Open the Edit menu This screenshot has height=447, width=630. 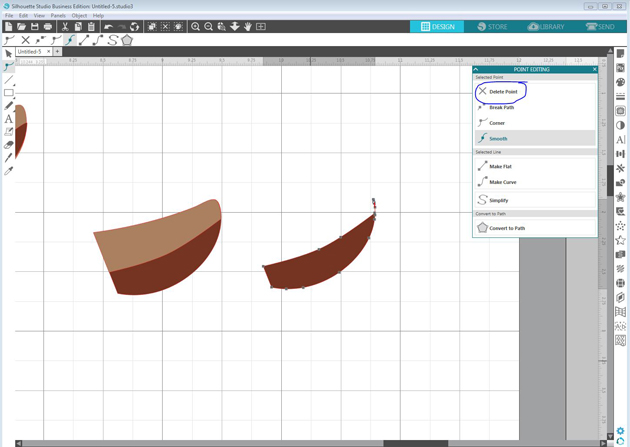(x=23, y=16)
